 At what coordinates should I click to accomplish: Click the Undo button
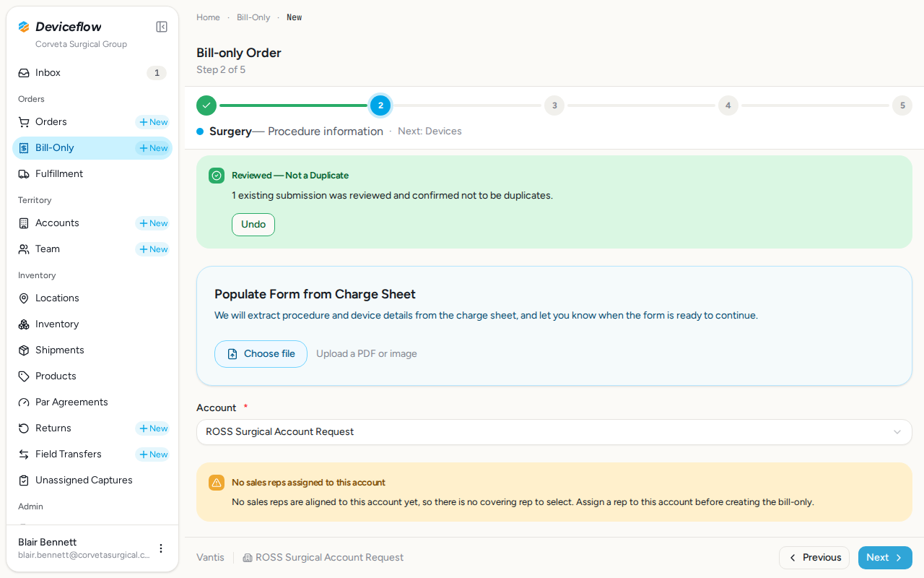point(253,225)
